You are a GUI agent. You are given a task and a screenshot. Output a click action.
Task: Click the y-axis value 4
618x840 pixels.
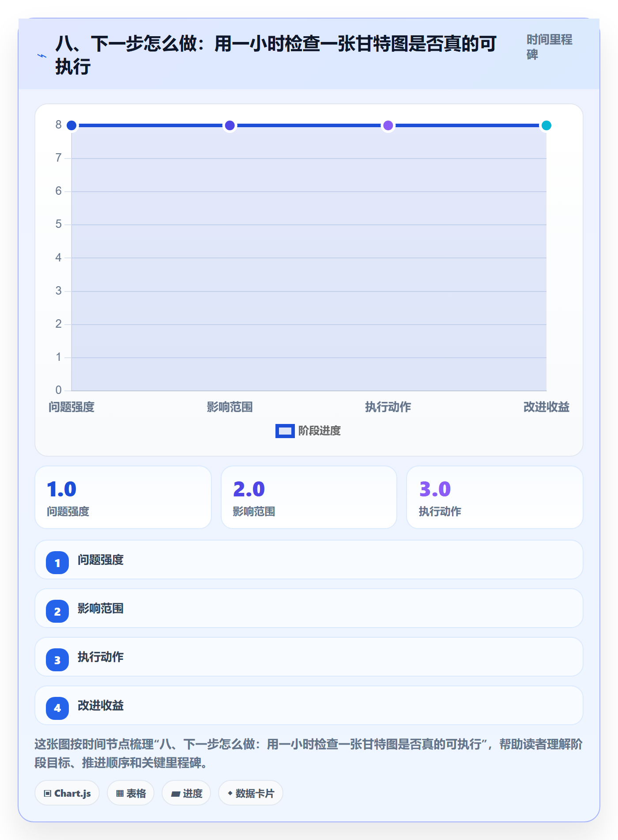pos(58,258)
